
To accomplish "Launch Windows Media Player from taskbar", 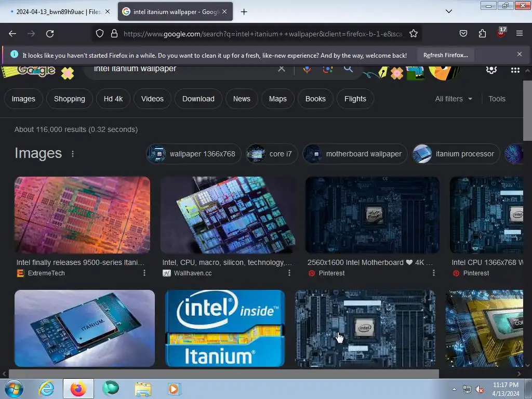I will click(x=175, y=389).
